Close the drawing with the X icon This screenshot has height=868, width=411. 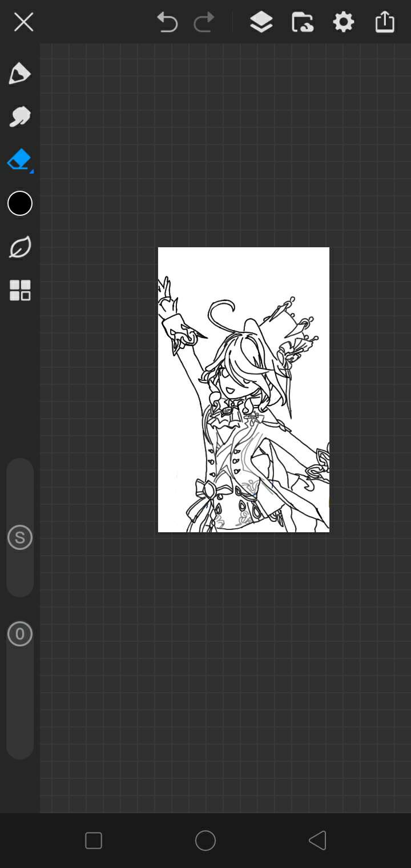click(23, 22)
